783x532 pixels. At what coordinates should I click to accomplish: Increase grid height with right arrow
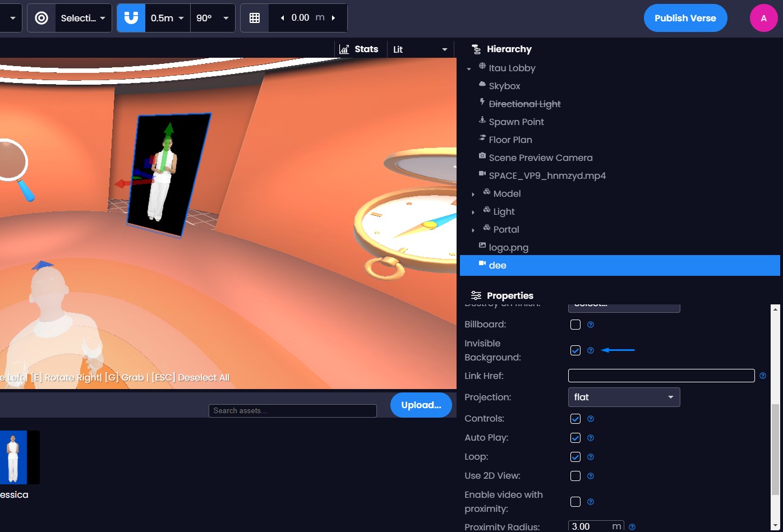click(x=333, y=18)
